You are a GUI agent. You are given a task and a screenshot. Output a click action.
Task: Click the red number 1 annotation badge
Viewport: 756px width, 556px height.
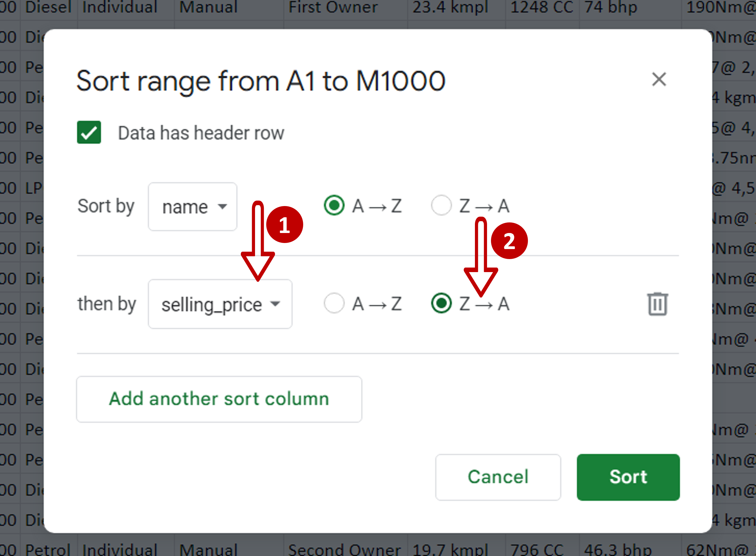coord(285,225)
